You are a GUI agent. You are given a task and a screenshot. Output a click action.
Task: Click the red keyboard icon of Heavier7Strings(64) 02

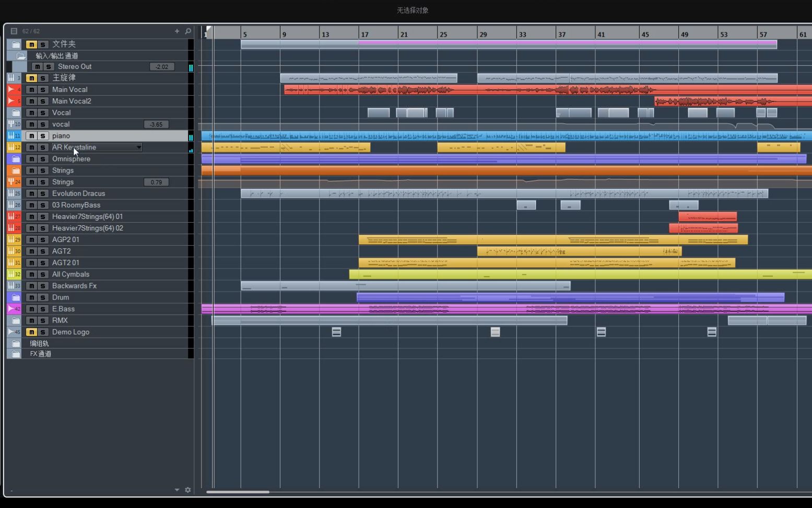click(11, 228)
